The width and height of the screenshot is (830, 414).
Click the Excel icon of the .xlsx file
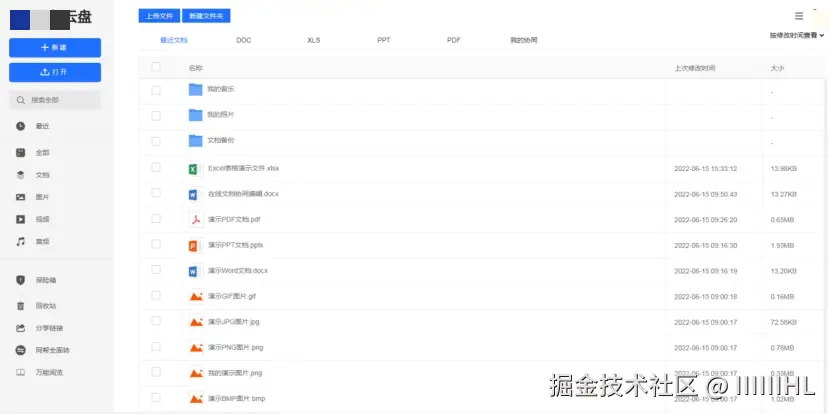[x=195, y=169]
